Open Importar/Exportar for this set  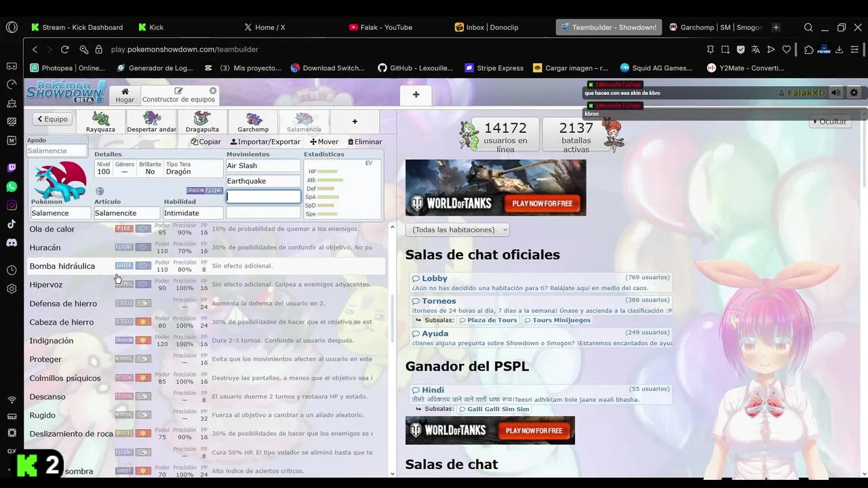[265, 142]
